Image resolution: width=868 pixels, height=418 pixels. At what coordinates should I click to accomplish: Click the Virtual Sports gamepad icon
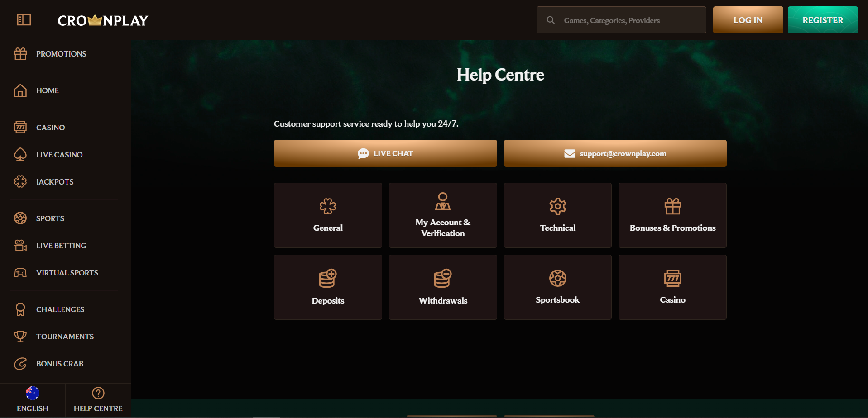(20, 272)
